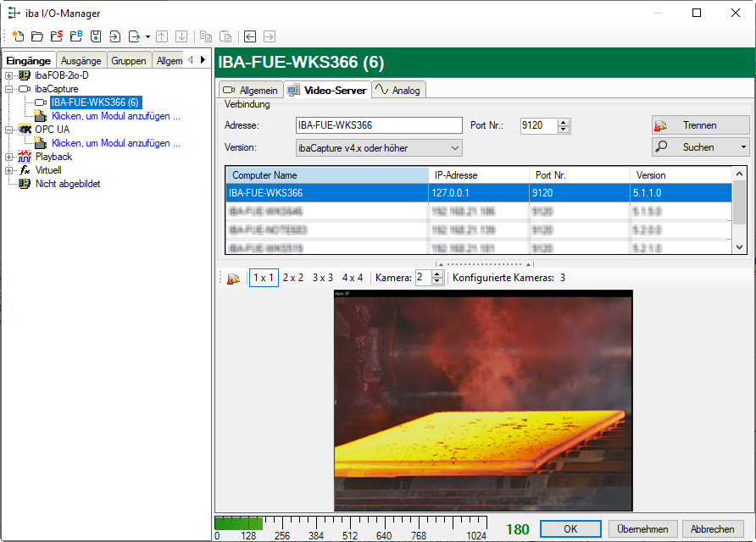The width and height of the screenshot is (756, 542).
Task: Open the Version dropdown list
Action: [455, 148]
